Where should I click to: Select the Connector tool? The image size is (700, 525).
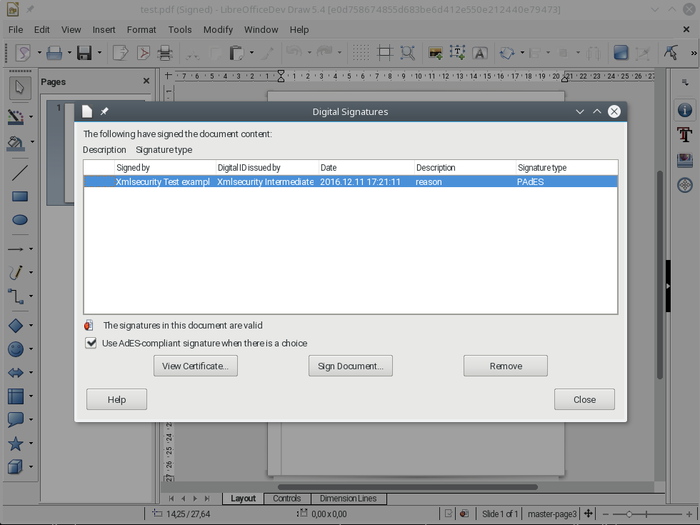point(16,296)
